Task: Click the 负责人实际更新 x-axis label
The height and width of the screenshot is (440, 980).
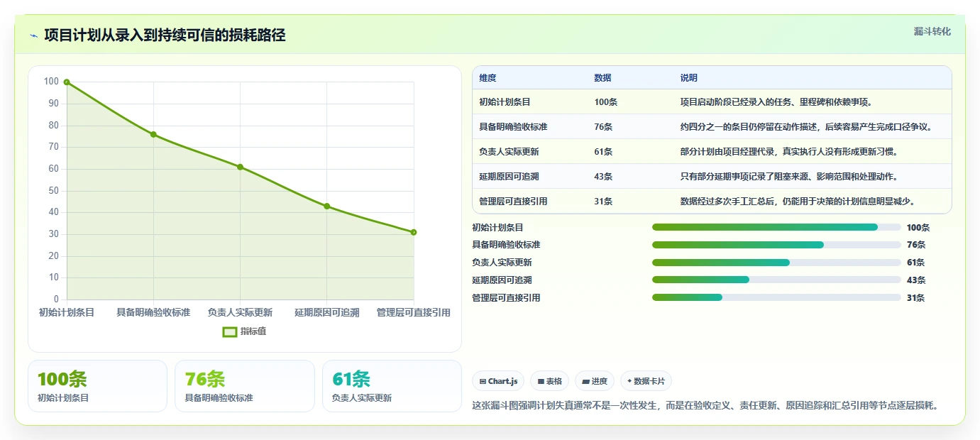Action: tap(240, 313)
